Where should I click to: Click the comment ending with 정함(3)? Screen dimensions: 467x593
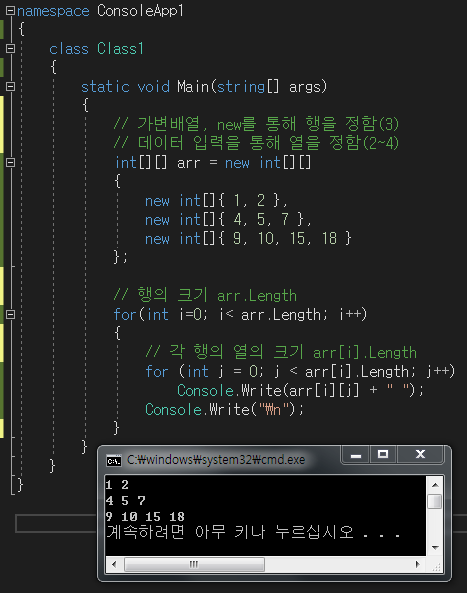point(256,124)
